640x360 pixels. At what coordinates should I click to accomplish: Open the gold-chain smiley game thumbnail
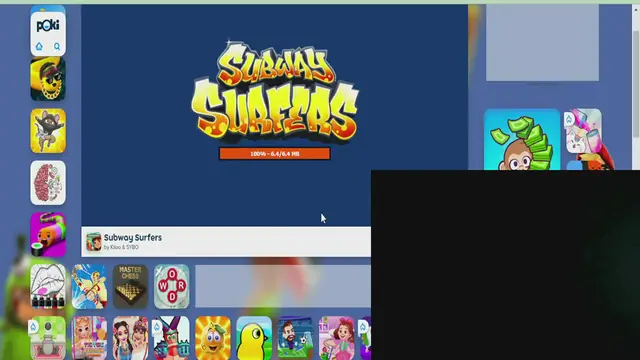point(48,79)
